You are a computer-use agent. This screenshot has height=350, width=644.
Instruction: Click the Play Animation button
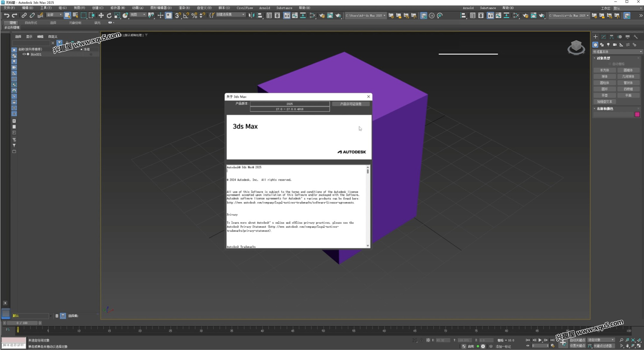point(540,340)
